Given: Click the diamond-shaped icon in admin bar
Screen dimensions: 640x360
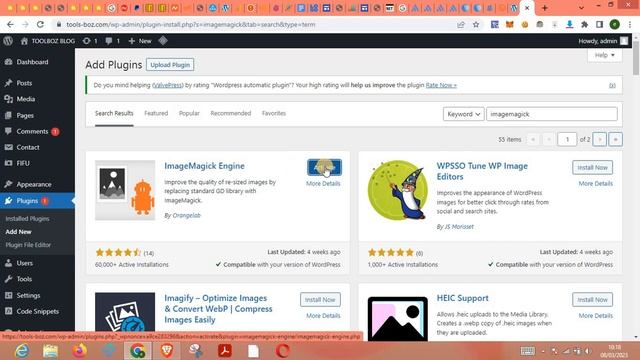Looking at the screenshot, I should coord(163,41).
